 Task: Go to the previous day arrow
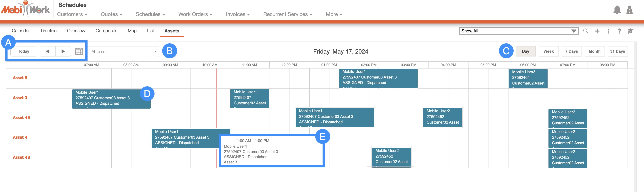(47, 51)
